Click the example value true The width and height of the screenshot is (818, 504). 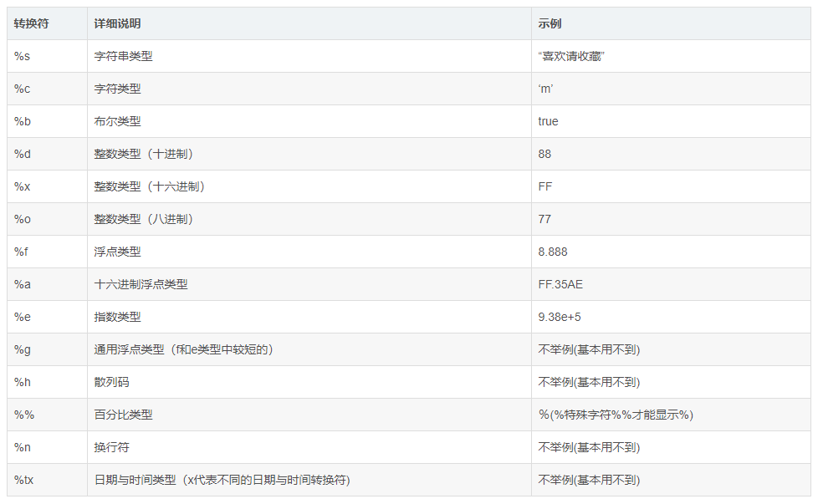[x=549, y=121]
